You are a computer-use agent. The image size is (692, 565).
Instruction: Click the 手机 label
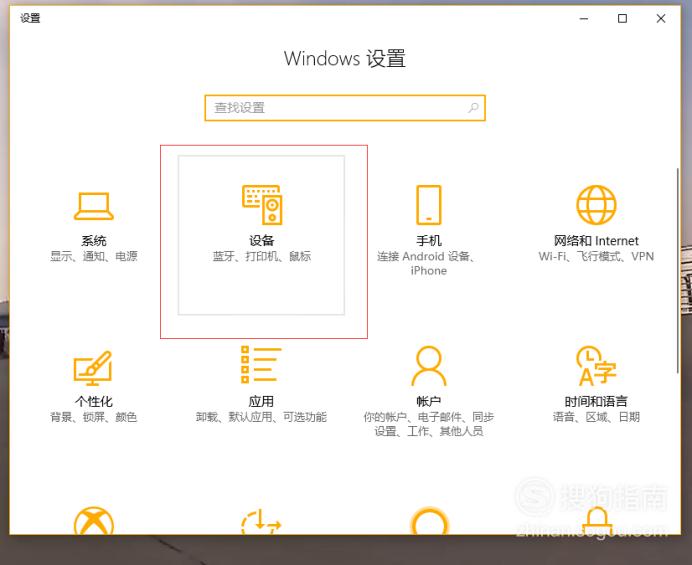(429, 241)
